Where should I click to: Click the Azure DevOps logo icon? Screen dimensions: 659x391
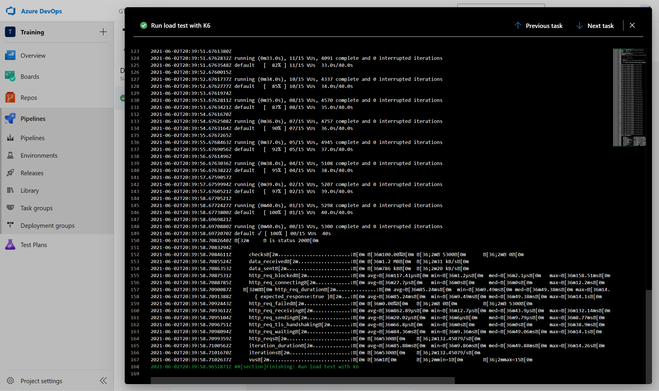click(11, 11)
